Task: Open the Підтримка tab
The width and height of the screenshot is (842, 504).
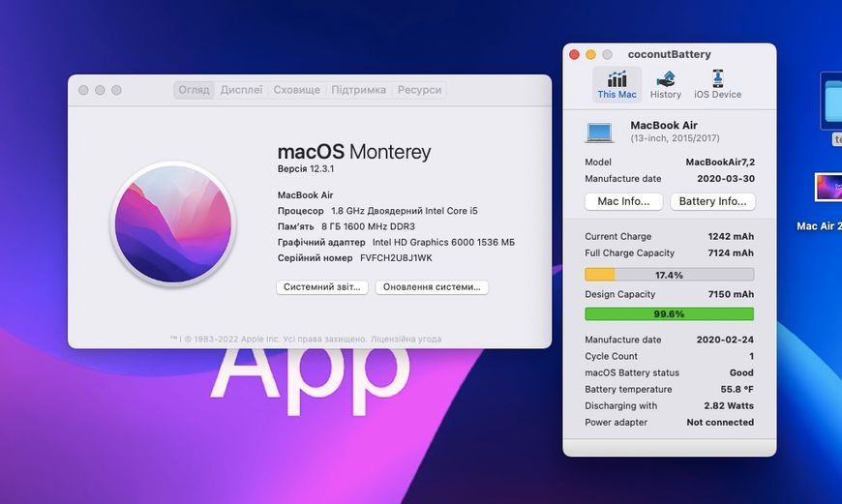Action: 358,90
